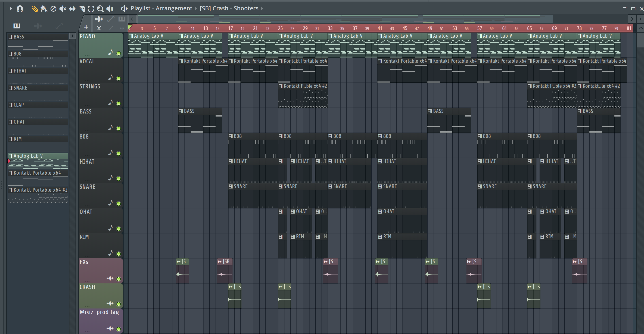Screen dimensions: 644x334
Task: Open menu of Kontakt P..ble x64 #2 clip at bar 25
Action: click(280, 86)
